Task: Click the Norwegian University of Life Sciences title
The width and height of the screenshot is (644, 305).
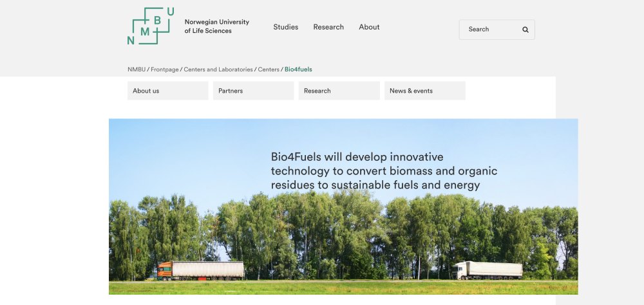Action: click(216, 26)
